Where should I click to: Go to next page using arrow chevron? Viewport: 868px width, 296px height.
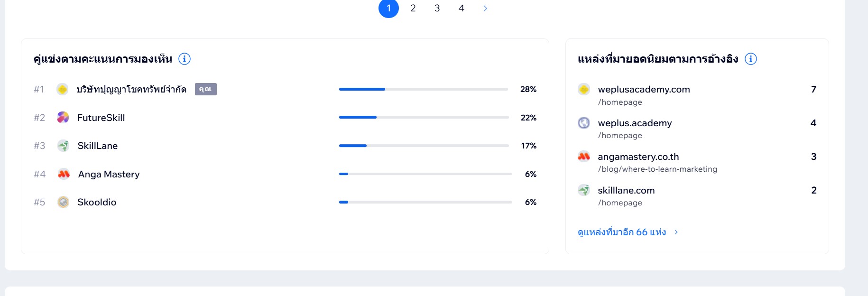click(485, 8)
